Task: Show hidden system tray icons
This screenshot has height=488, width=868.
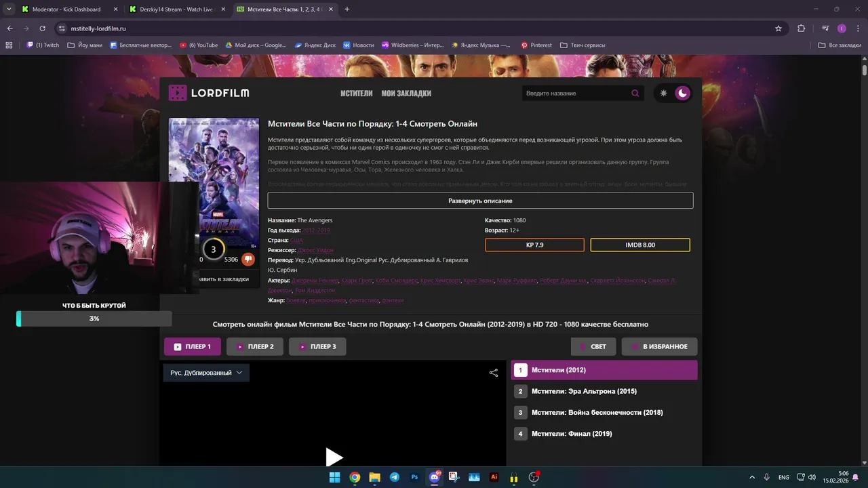Action: pyautogui.click(x=751, y=477)
